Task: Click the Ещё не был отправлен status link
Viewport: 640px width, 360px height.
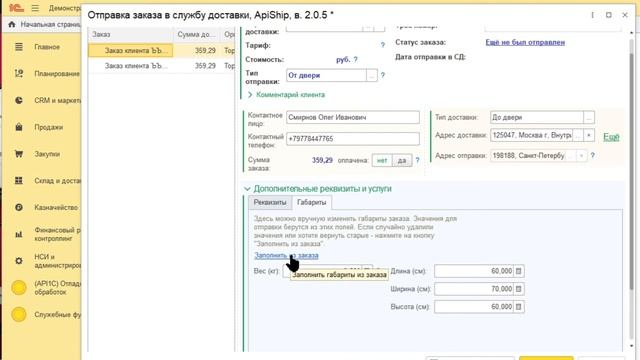Action: coord(525,42)
